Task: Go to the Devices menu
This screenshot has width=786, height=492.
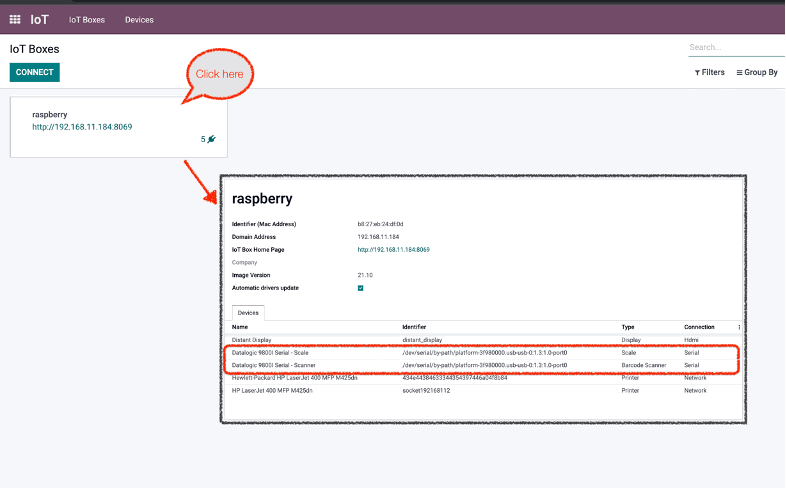Action: point(139,19)
